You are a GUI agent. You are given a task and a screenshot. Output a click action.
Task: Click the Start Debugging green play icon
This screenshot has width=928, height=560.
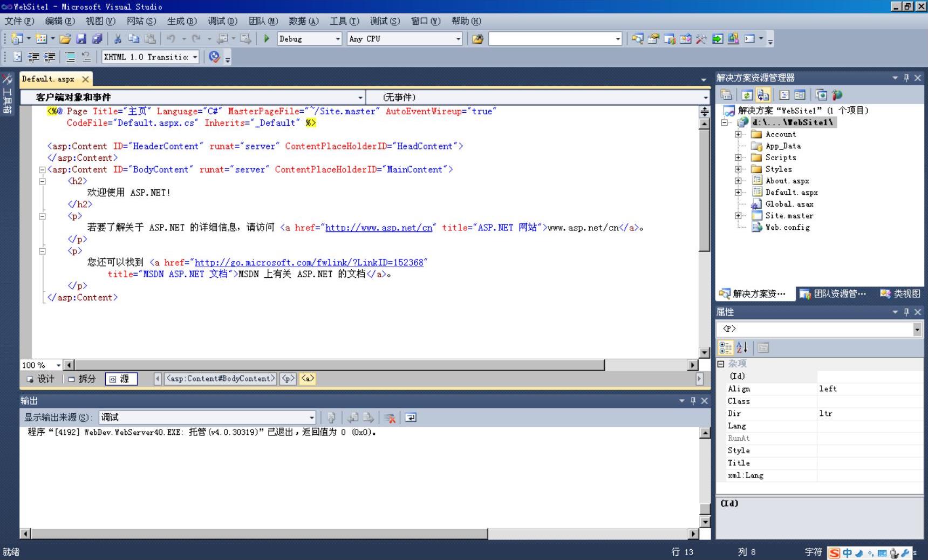[267, 39]
